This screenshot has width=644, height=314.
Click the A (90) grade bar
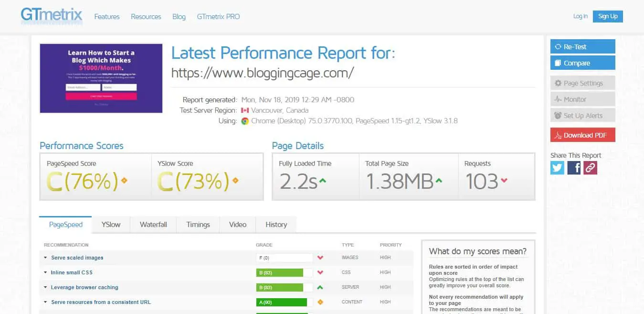[x=285, y=302]
